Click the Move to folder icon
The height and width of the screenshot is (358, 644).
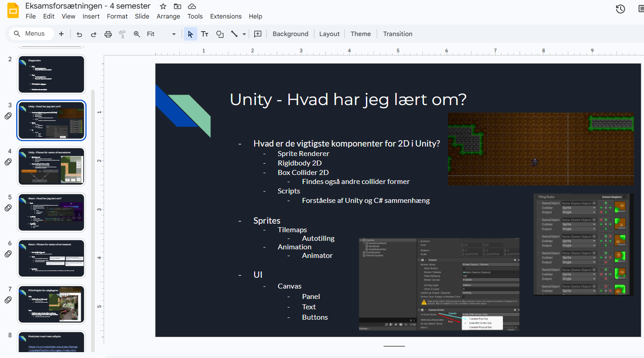[178, 6]
